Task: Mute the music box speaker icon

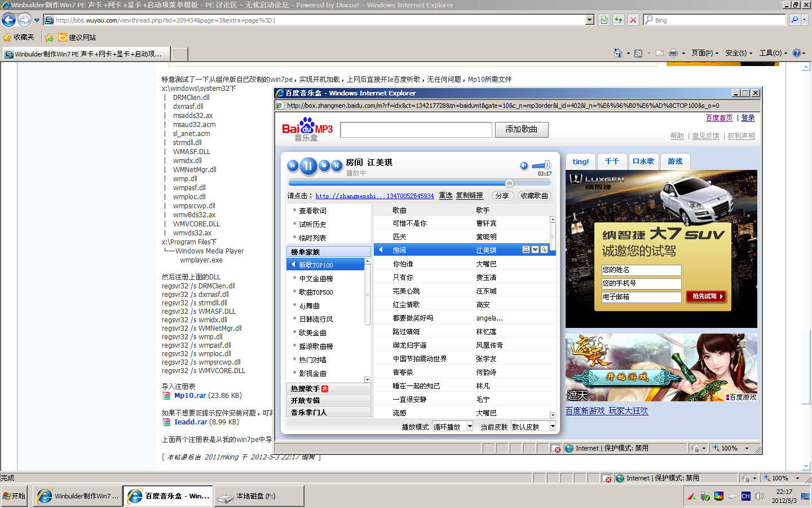Action: [x=524, y=165]
